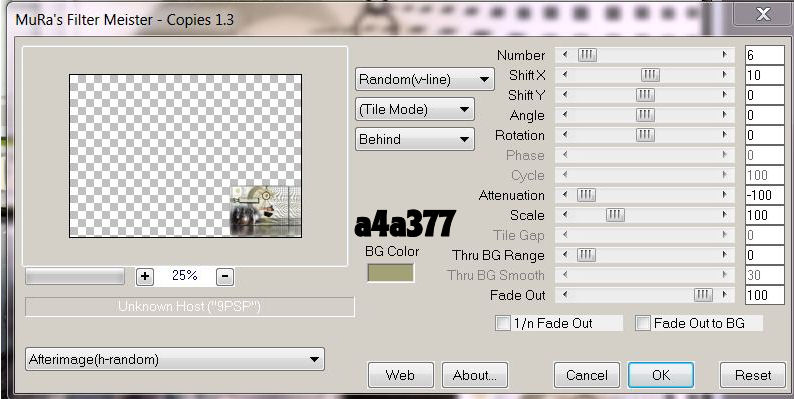
Task: Click left arrow of Fade Out slider
Action: tap(565, 295)
